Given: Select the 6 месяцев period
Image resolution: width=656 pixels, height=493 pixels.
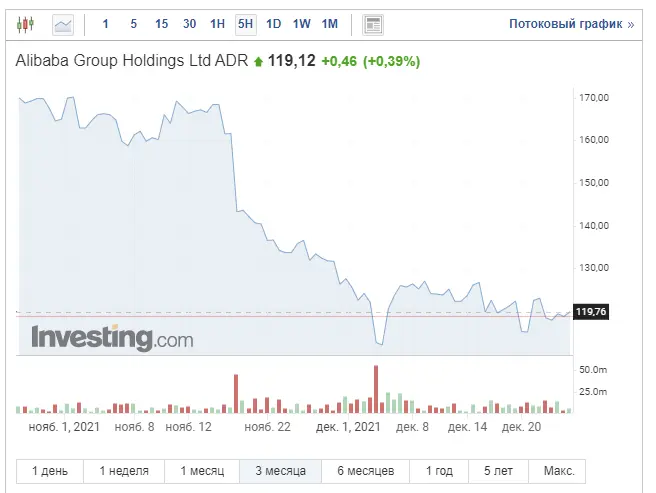Looking at the screenshot, I should [366, 471].
